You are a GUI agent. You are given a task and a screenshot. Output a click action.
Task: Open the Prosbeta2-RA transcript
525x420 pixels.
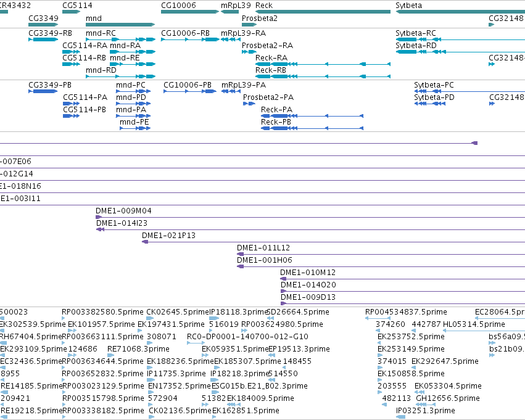249,52
